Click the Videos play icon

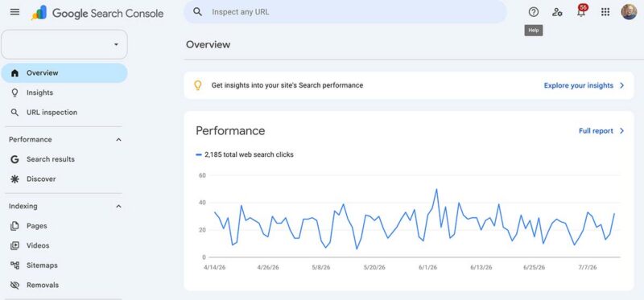pos(14,245)
